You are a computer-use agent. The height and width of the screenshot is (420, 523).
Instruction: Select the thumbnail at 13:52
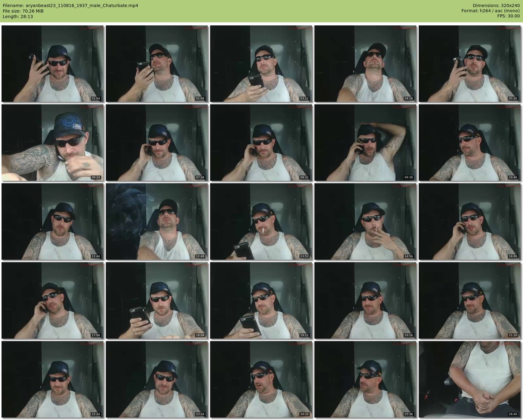[261, 221]
